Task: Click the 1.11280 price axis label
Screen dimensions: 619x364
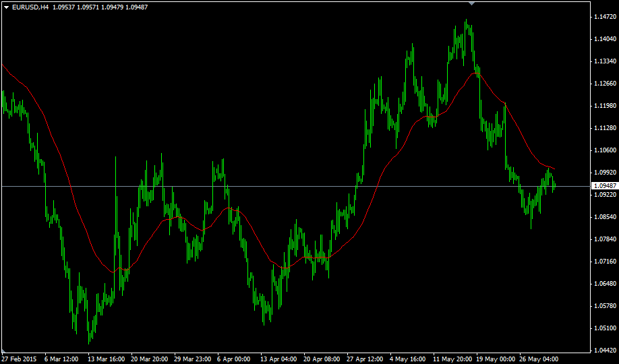Action: point(606,128)
